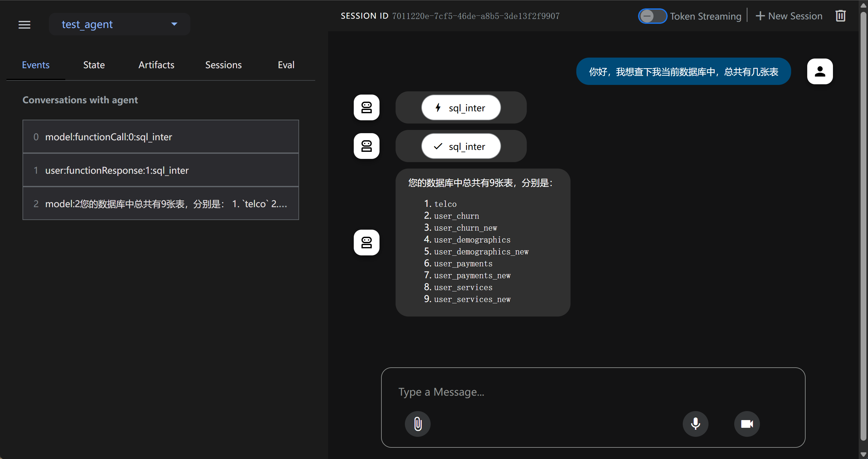Click user_services in the tables list
Image resolution: width=868 pixels, height=459 pixels.
[463, 287]
